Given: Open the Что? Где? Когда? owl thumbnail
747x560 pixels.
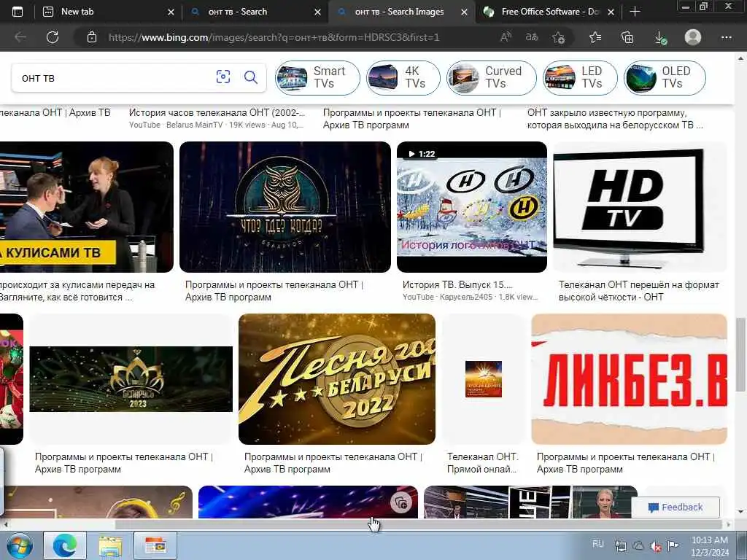Looking at the screenshot, I should click(x=285, y=207).
